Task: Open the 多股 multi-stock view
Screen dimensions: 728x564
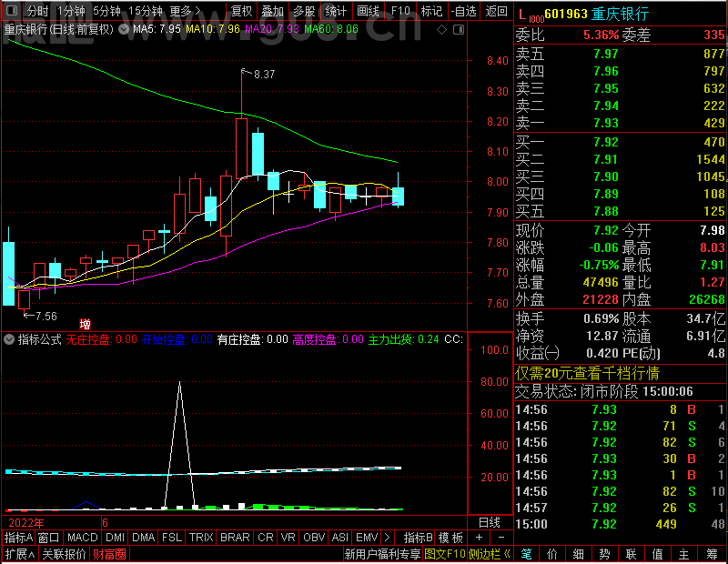Action: (304, 11)
